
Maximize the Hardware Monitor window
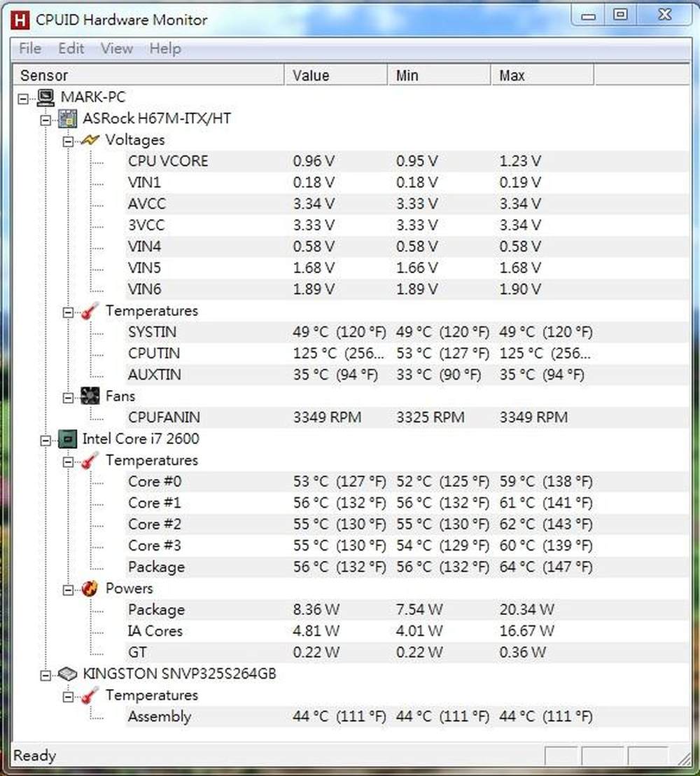[620, 15]
